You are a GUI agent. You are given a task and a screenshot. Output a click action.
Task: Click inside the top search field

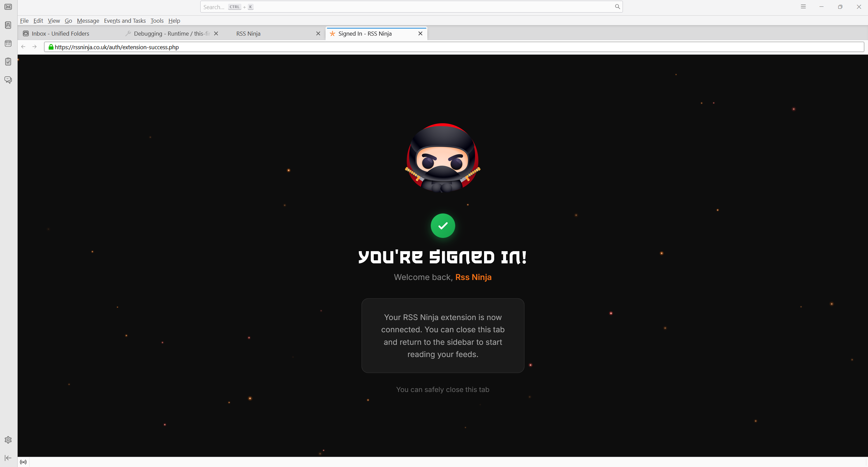339,7
